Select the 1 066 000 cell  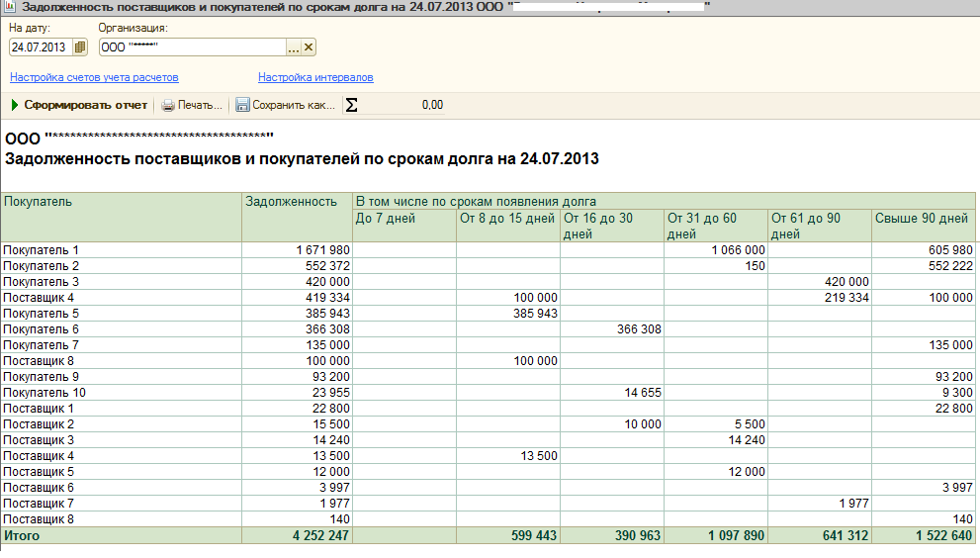(x=716, y=250)
